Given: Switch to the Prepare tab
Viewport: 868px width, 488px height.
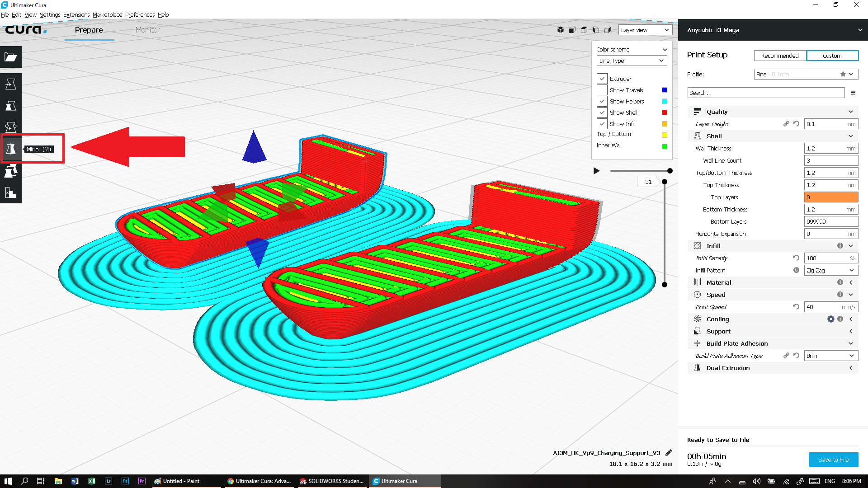Looking at the screenshot, I should 89,30.
